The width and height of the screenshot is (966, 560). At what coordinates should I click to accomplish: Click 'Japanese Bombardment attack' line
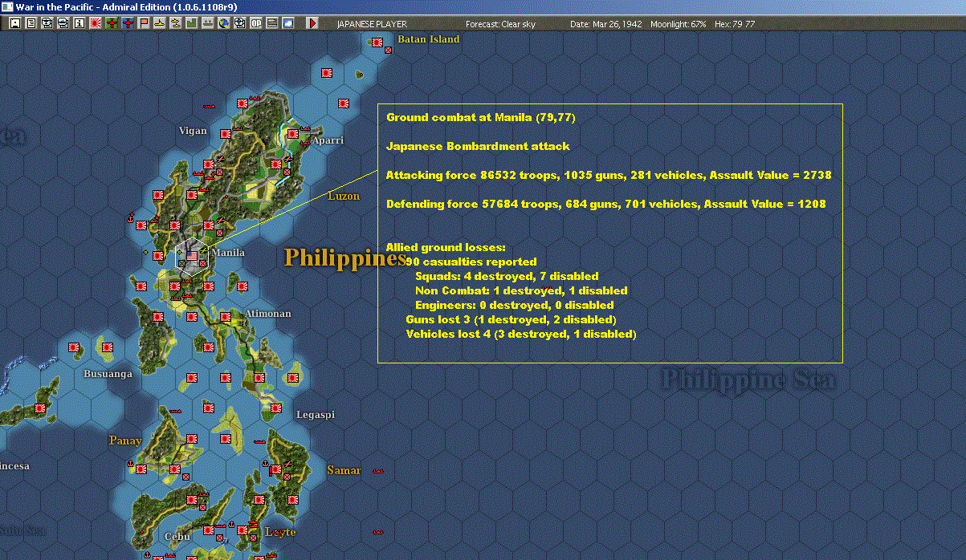tap(478, 147)
